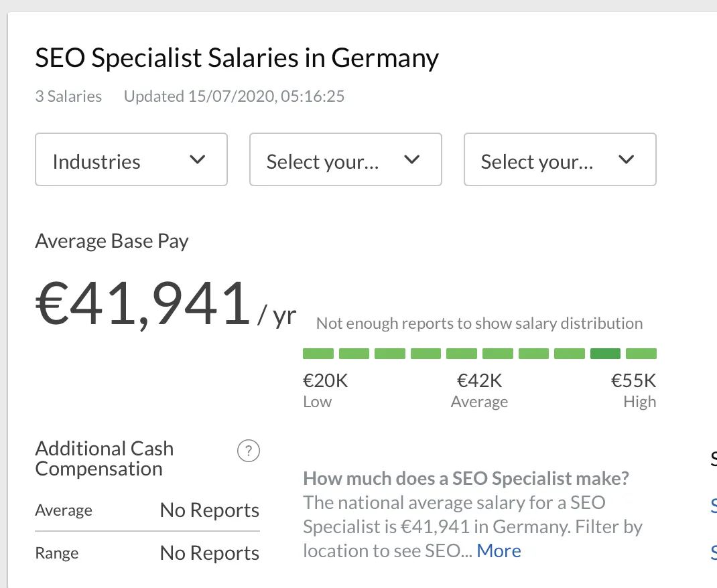Viewport: 717px width, 588px height.
Task: Click the 'How much does a SEO Specialist make?' heading
Action: pos(466,478)
